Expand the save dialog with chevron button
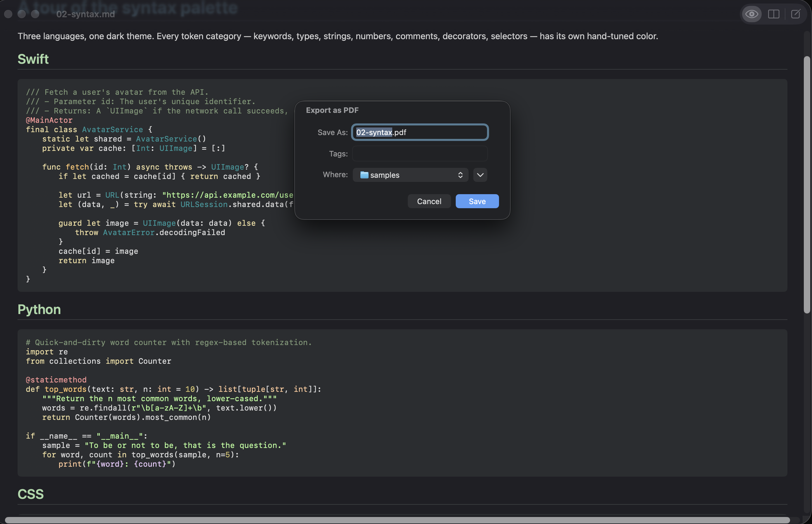 tap(480, 175)
